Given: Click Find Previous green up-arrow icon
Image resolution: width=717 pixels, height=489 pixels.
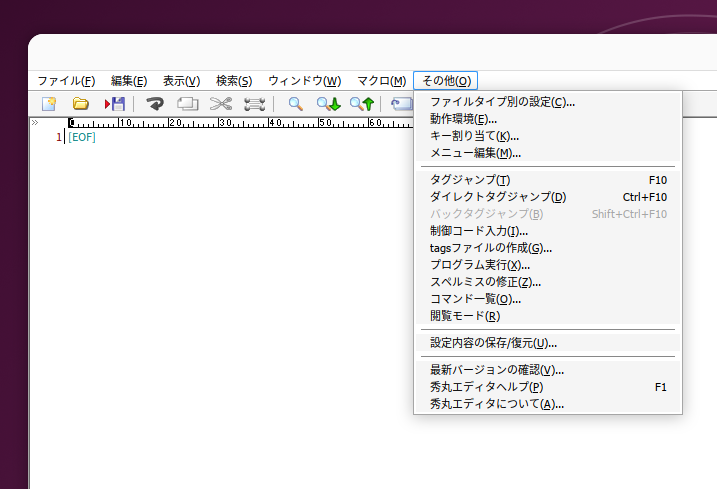Looking at the screenshot, I should click(x=362, y=104).
